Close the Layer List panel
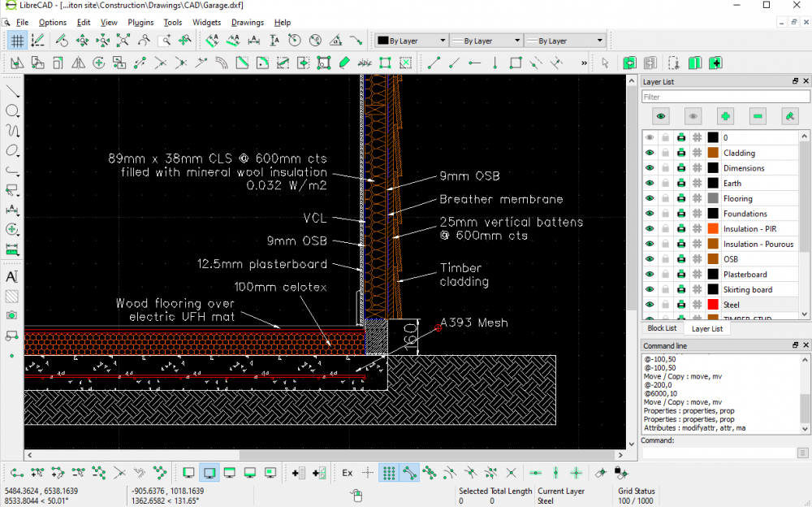The image size is (812, 507). pos(806,81)
